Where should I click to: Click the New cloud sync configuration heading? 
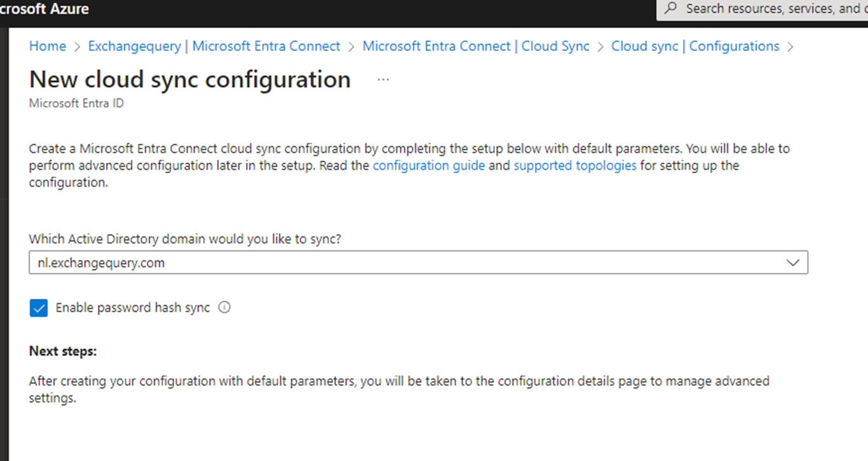[x=190, y=79]
